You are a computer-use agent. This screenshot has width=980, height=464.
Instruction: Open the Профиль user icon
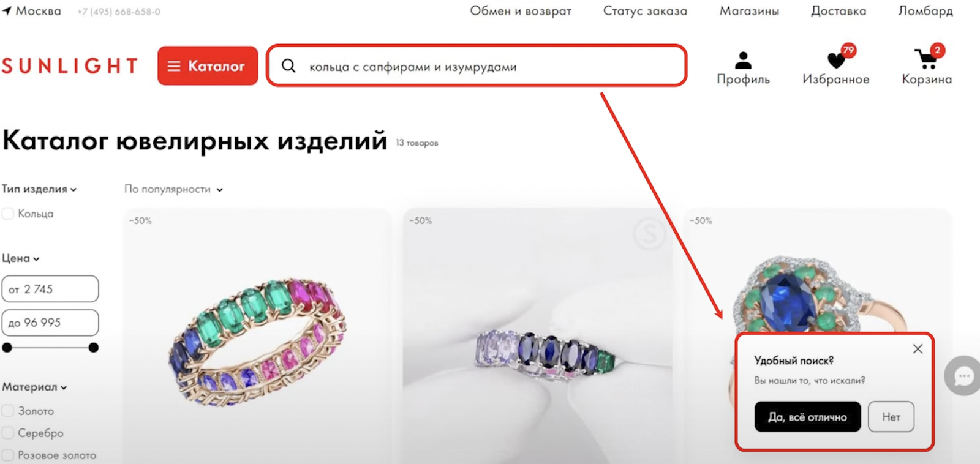coord(743,60)
